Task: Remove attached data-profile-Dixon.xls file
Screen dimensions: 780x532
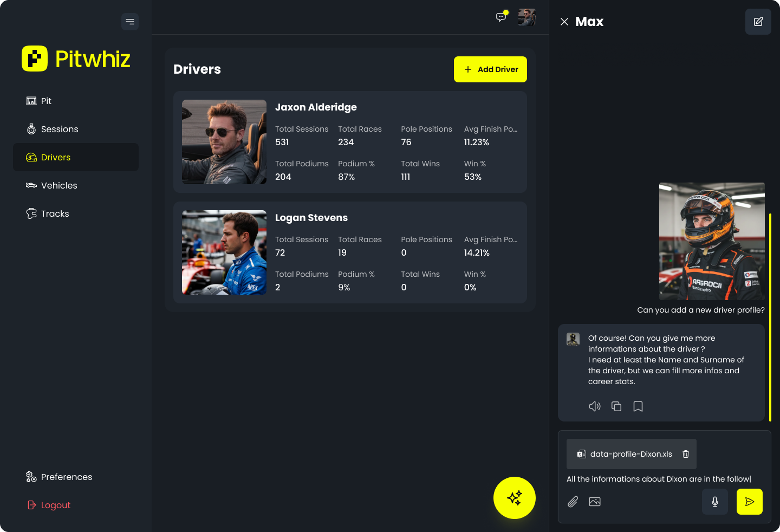Action: coord(686,454)
